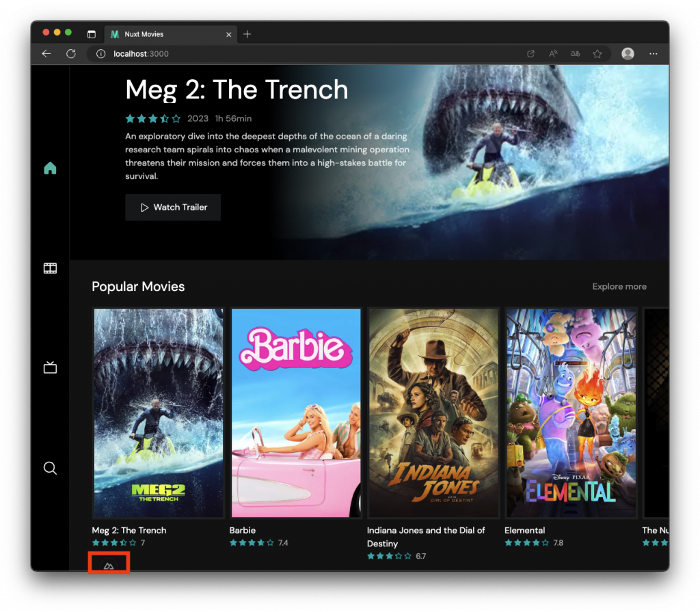Open a new browser tab

(247, 34)
